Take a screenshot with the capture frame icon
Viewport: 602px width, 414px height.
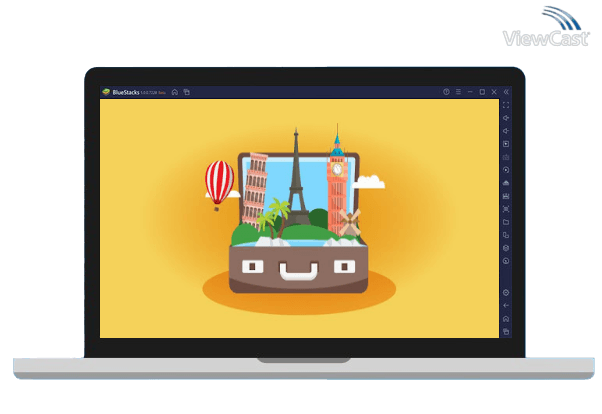point(506,209)
